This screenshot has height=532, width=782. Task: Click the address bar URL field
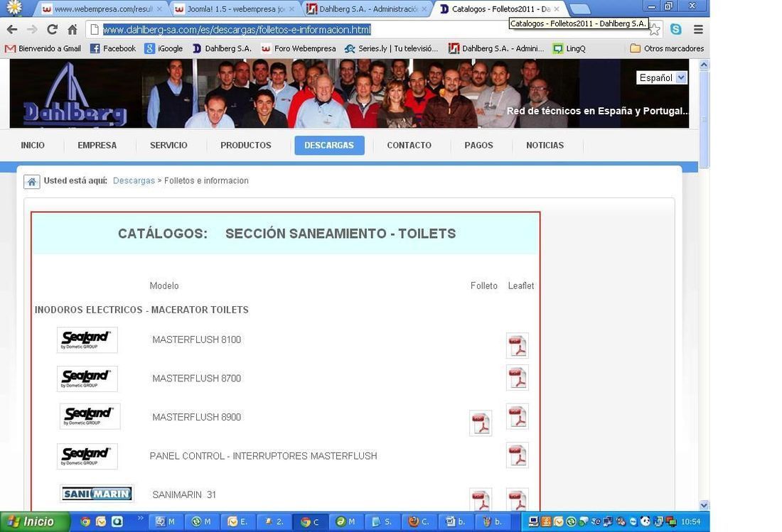coord(374,29)
